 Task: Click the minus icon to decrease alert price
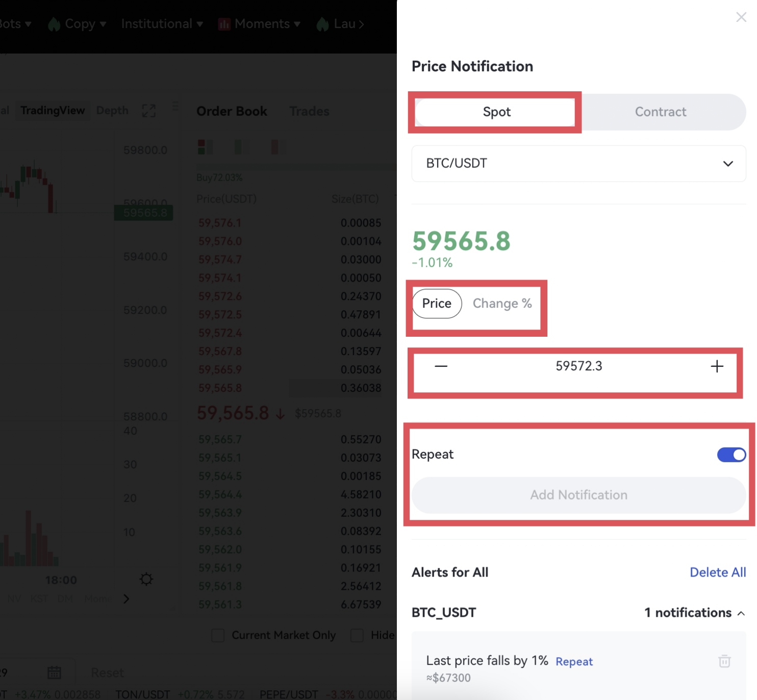tap(441, 366)
